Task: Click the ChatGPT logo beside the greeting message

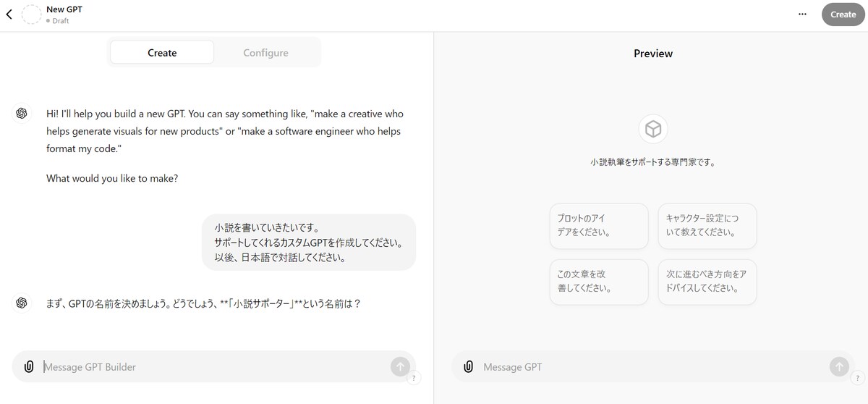Action: click(22, 114)
